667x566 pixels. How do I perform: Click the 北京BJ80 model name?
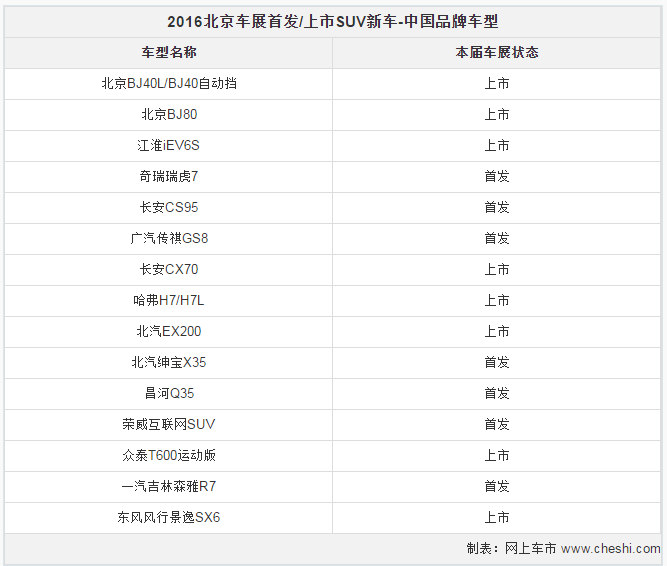coord(169,114)
